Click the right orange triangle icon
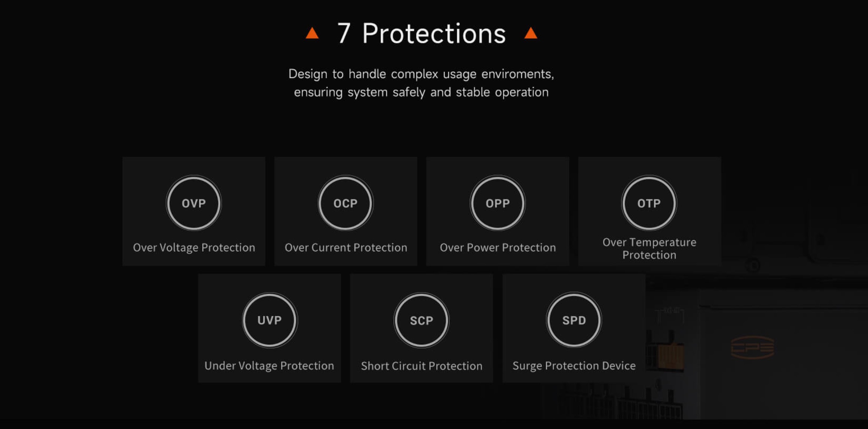Screen dimensions: 868x429 [531, 33]
